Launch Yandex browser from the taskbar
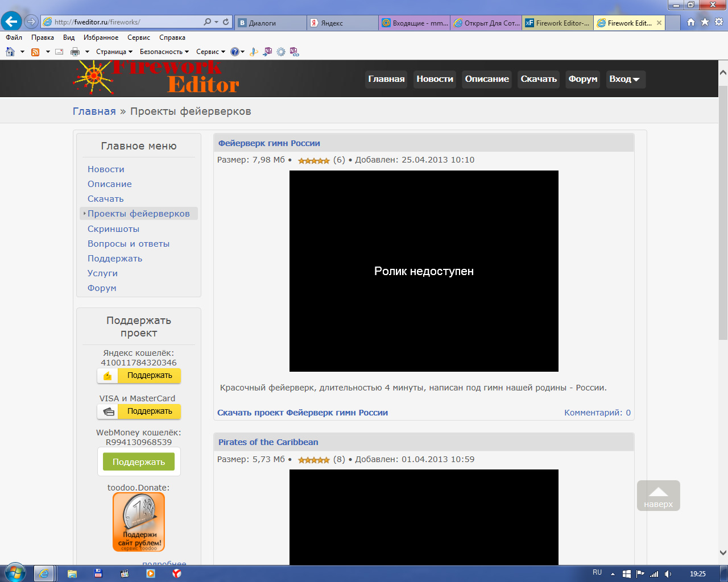Viewport: 728px width, 582px height. (x=177, y=573)
